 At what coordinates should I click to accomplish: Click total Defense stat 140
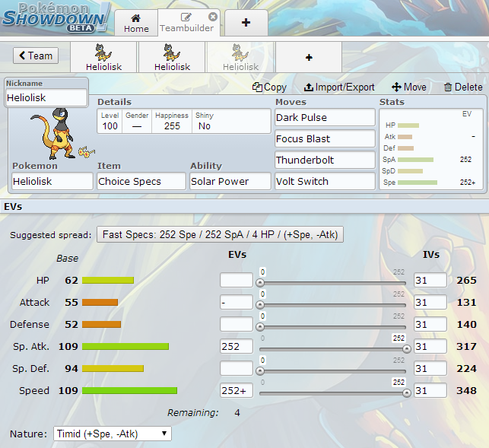coord(466,325)
